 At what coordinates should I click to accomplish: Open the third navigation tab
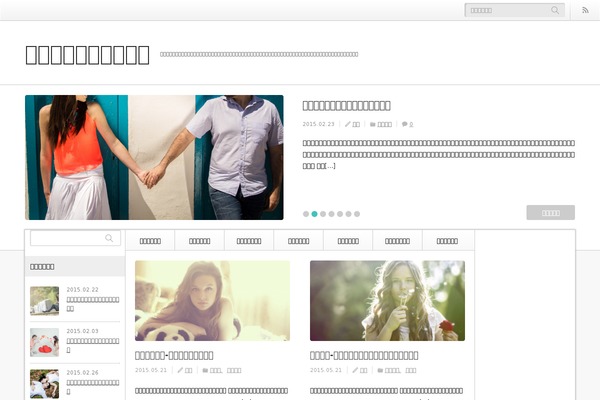click(249, 241)
